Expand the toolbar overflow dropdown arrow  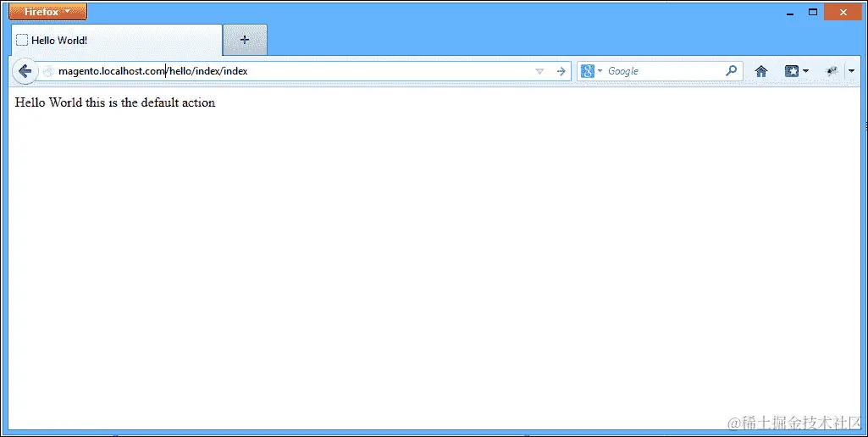point(852,71)
